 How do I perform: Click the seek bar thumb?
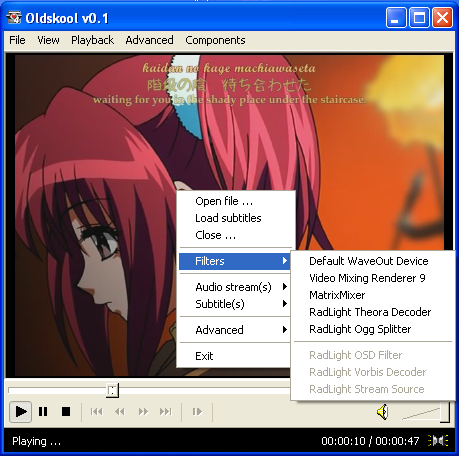[112, 390]
